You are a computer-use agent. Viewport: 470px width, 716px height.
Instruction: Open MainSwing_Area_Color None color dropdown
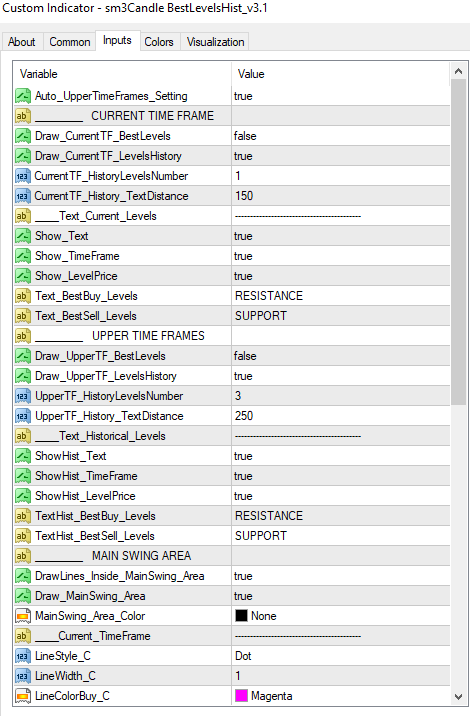[340, 616]
